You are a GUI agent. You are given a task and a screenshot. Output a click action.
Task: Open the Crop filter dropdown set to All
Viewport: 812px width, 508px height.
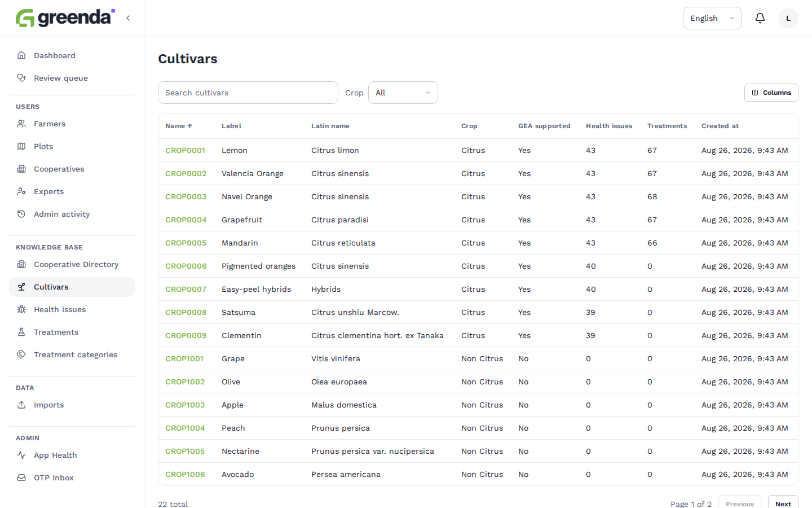click(x=403, y=93)
